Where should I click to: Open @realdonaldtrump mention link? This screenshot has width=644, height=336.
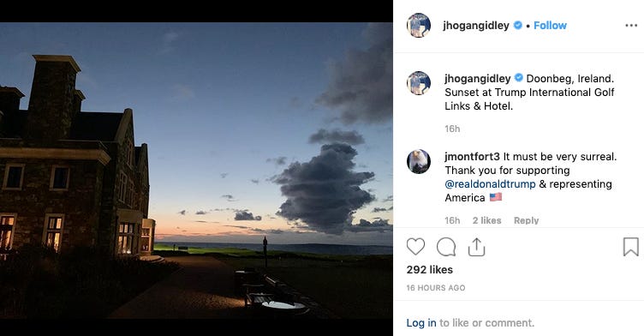[x=490, y=183]
